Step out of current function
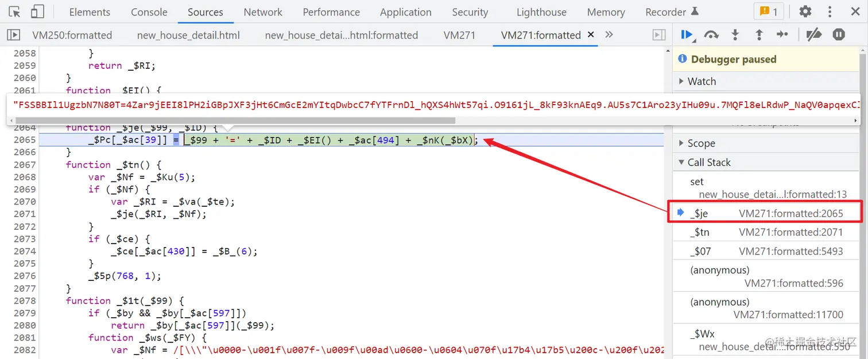 tap(759, 35)
